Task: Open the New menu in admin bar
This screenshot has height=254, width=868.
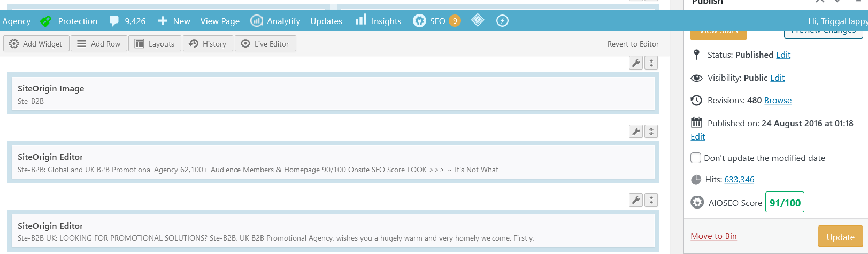Action: point(174,21)
